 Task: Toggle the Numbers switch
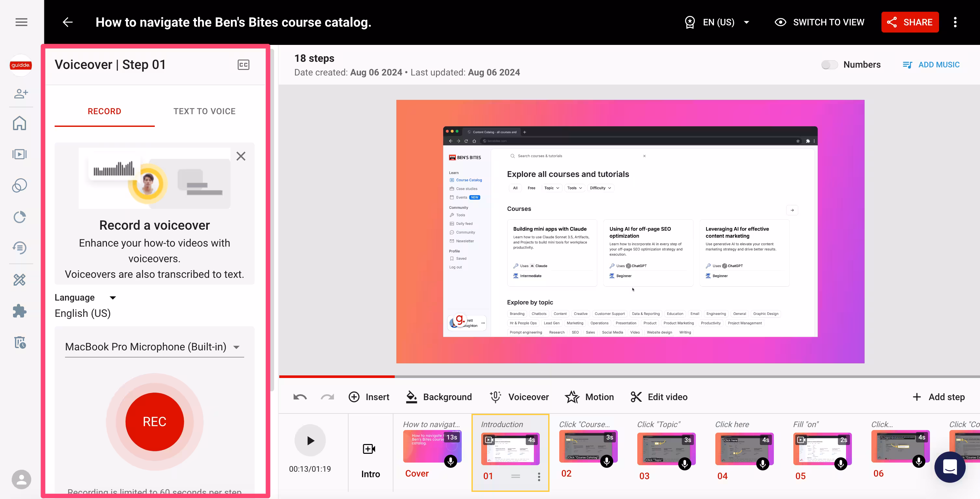[x=829, y=65]
